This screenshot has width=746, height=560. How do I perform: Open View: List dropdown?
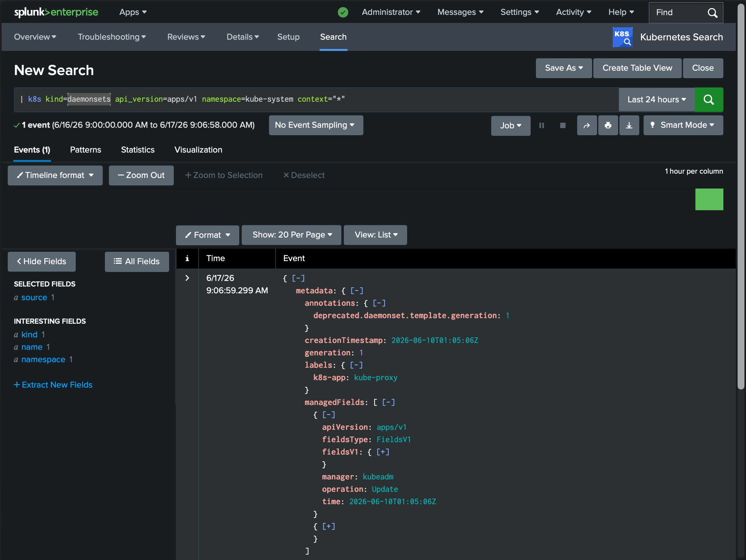[x=375, y=235]
